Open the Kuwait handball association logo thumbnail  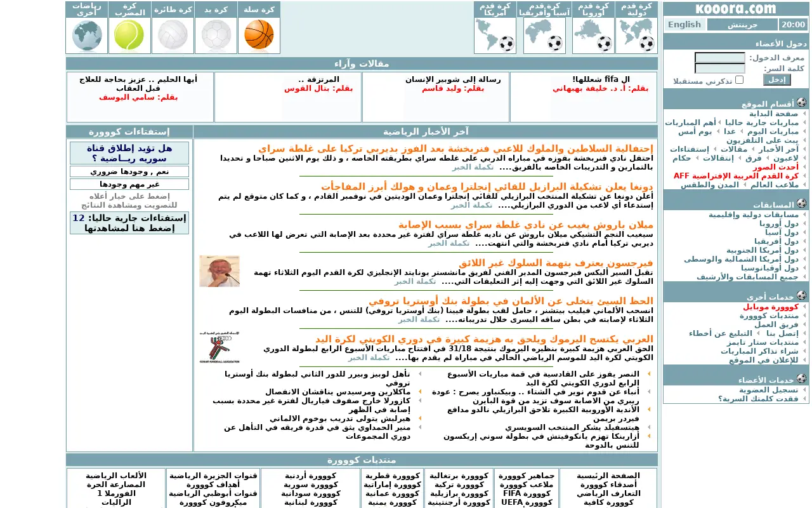click(219, 347)
